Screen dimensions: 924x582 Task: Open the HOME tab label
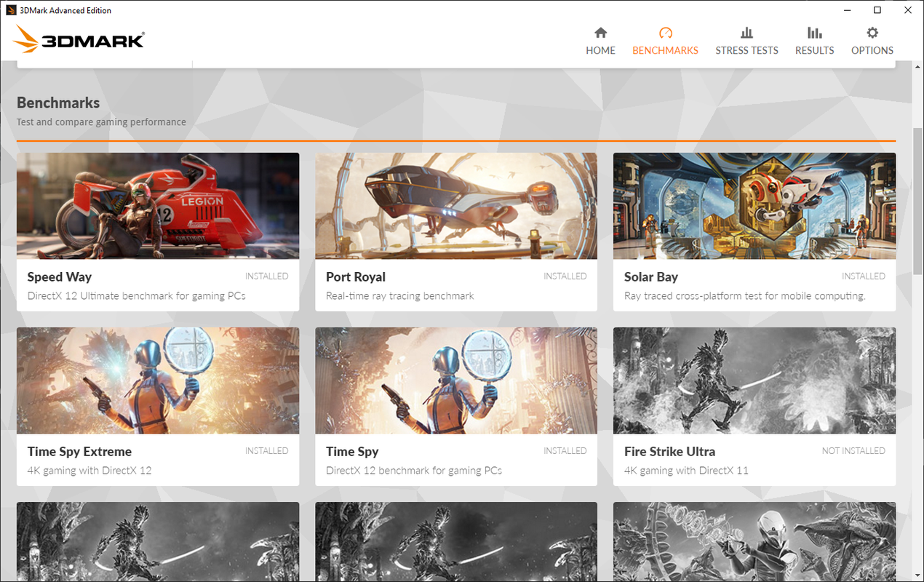(600, 51)
